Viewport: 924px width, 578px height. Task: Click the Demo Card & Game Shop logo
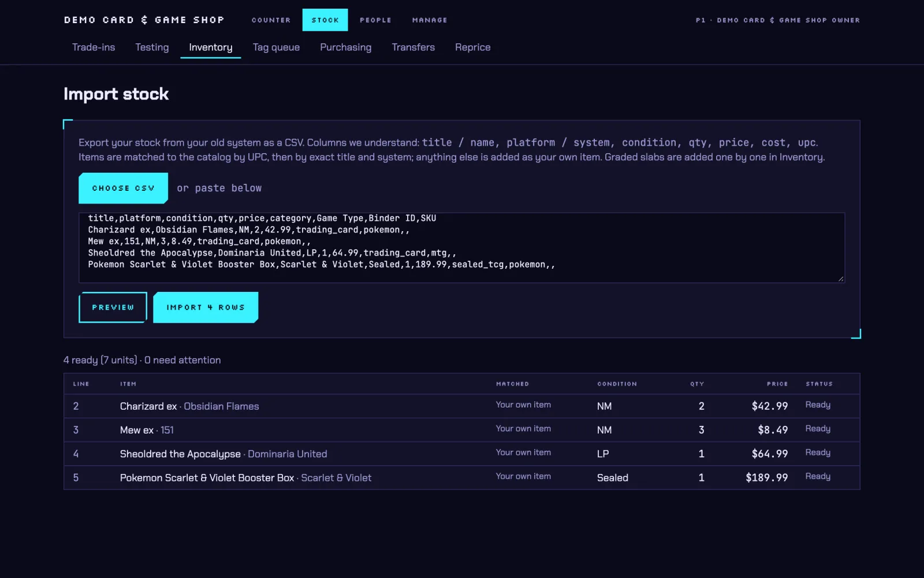[x=144, y=20]
